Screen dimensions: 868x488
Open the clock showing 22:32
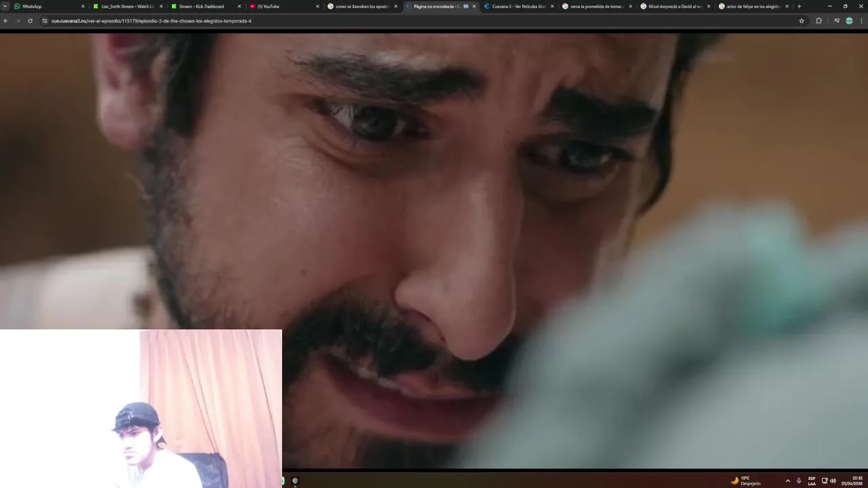[x=853, y=481]
